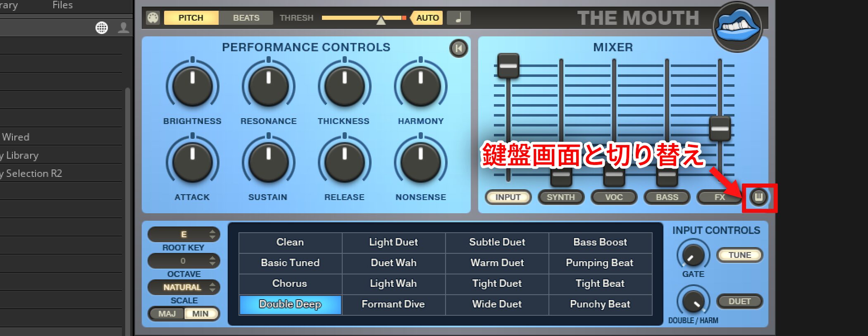
Task: Click the SUSTAIN knob
Action: (x=268, y=162)
